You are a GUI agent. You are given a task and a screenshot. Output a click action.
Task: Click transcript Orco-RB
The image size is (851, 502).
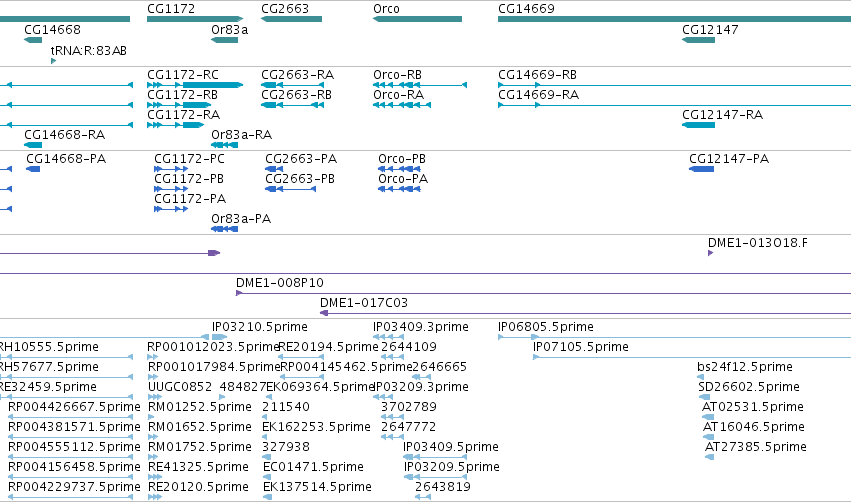pyautogui.click(x=397, y=74)
